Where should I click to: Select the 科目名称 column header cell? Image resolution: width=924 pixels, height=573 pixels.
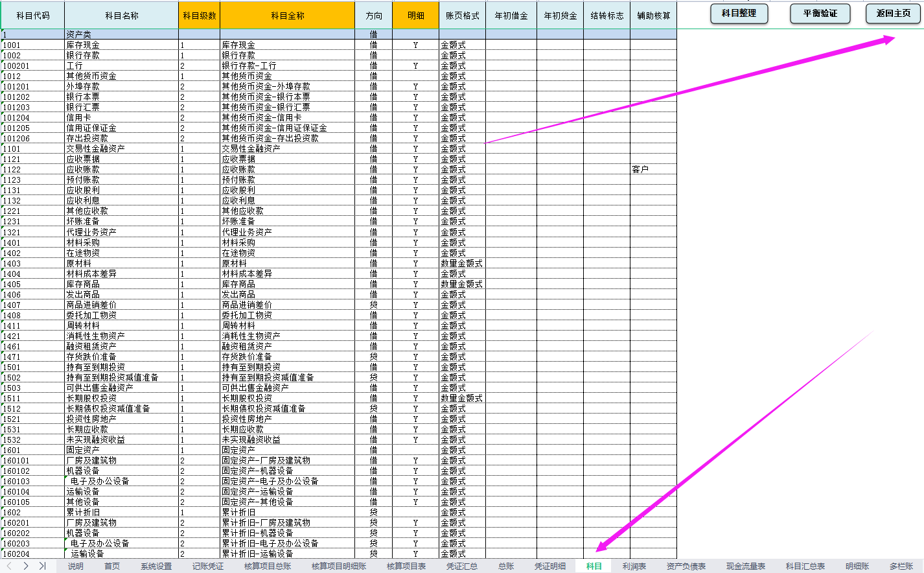122,16
